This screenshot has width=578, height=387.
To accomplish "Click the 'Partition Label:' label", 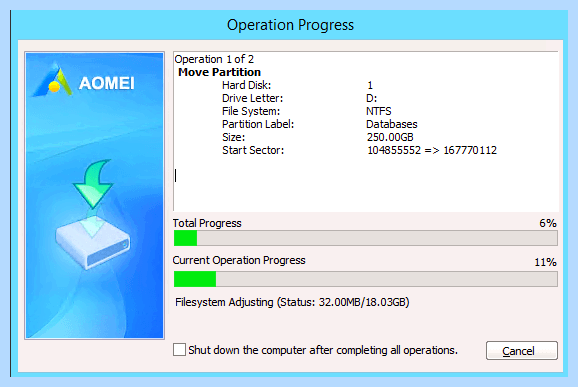I will [258, 124].
